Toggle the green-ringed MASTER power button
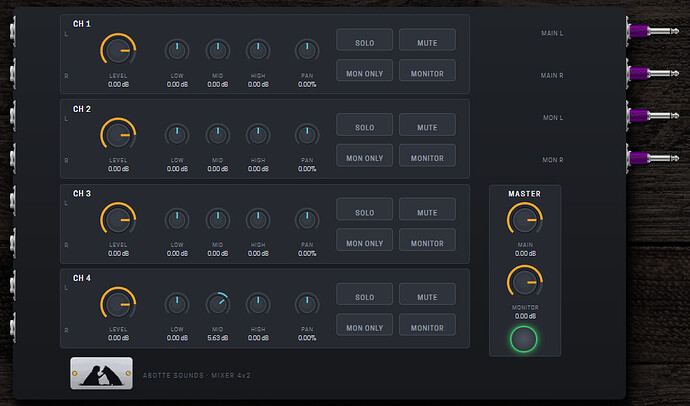Viewport: 690px width, 406px height. 524,339
